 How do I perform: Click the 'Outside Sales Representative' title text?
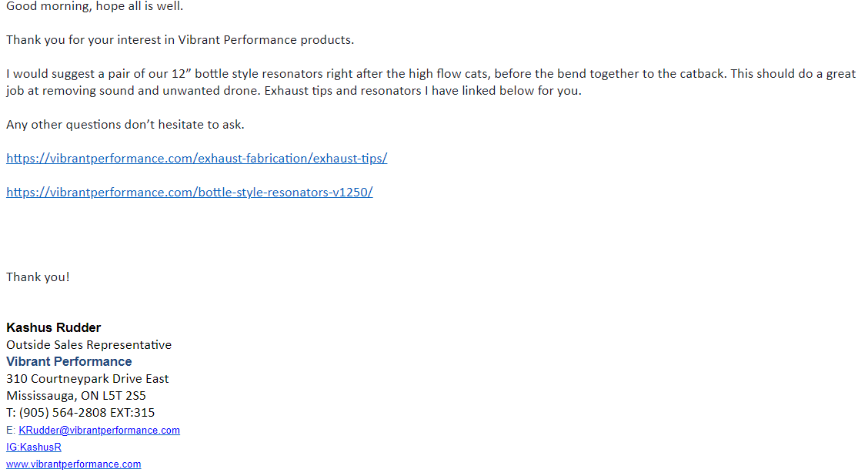[x=89, y=344]
